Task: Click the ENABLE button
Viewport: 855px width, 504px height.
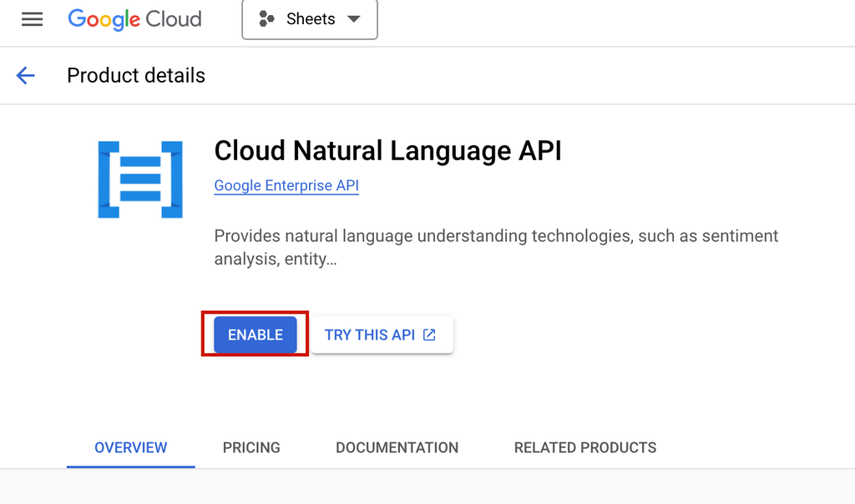Action: click(255, 335)
